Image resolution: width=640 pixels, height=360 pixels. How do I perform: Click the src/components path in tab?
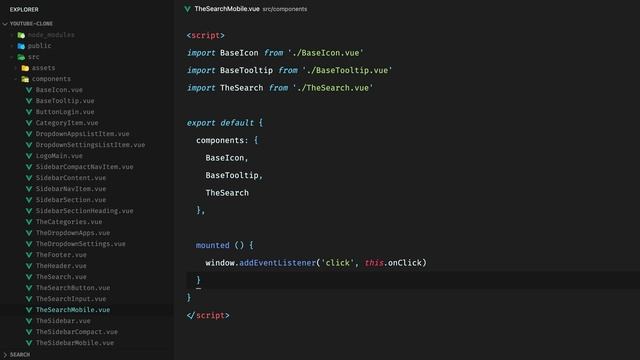pyautogui.click(x=285, y=9)
